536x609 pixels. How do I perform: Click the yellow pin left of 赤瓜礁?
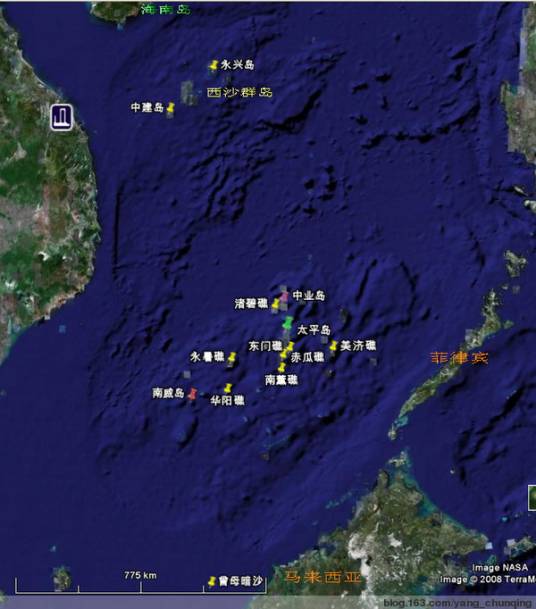pyautogui.click(x=284, y=354)
